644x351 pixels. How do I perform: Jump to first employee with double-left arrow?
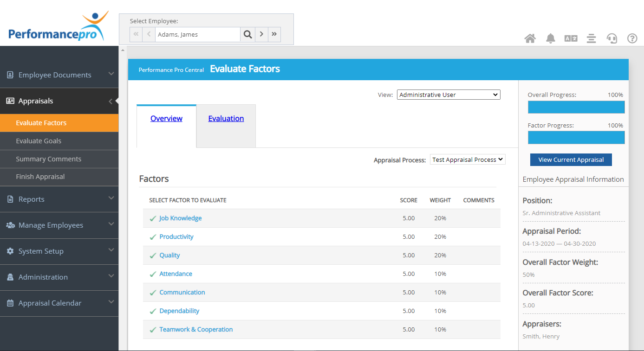pos(136,34)
